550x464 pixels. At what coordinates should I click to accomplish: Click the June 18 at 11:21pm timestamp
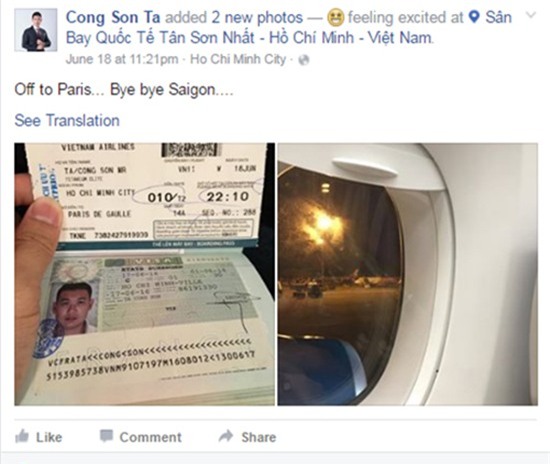coord(122,59)
